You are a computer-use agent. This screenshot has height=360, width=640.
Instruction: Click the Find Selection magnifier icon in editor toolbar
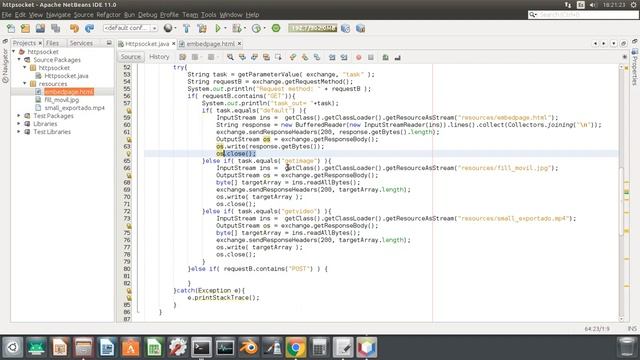tap(230, 57)
